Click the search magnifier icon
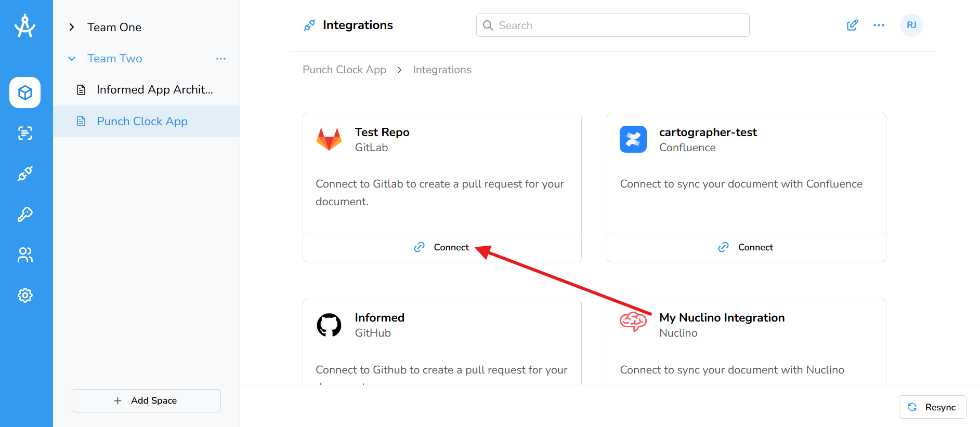Viewport: 980px width, 427px height. point(488,25)
